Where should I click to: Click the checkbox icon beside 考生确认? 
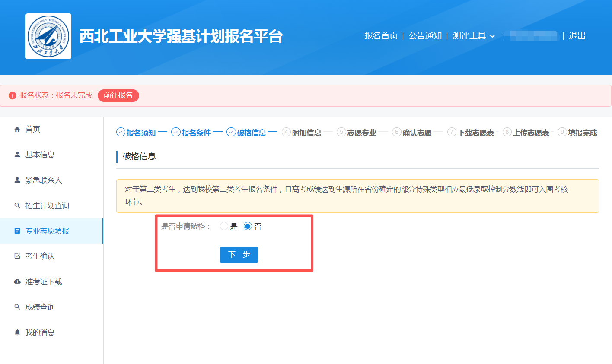tap(17, 256)
